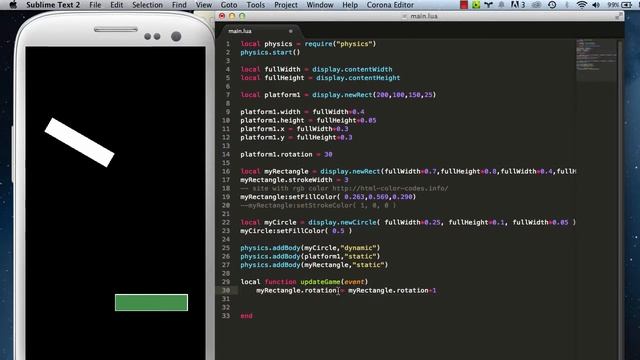Click the Y-shaped menu bar icon

(489, 5)
